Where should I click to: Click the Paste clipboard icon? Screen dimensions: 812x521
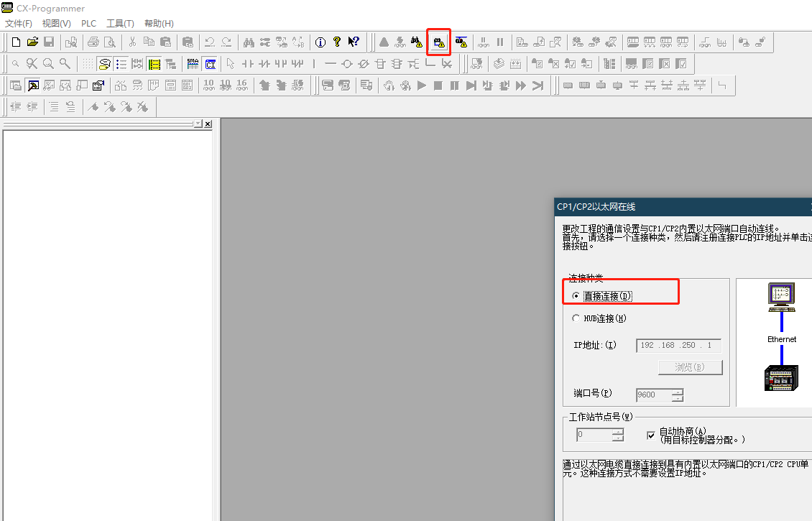point(166,42)
